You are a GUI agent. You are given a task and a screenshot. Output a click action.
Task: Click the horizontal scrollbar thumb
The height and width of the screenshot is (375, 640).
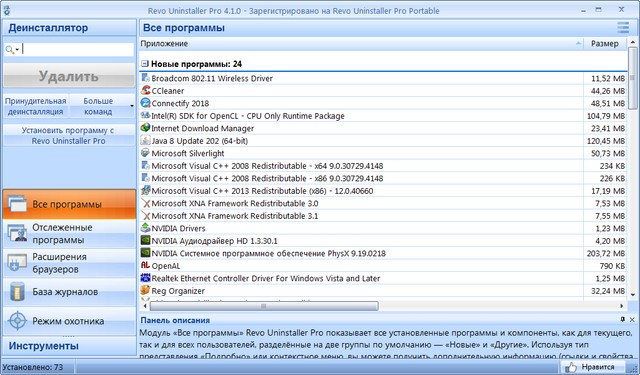pos(264,306)
